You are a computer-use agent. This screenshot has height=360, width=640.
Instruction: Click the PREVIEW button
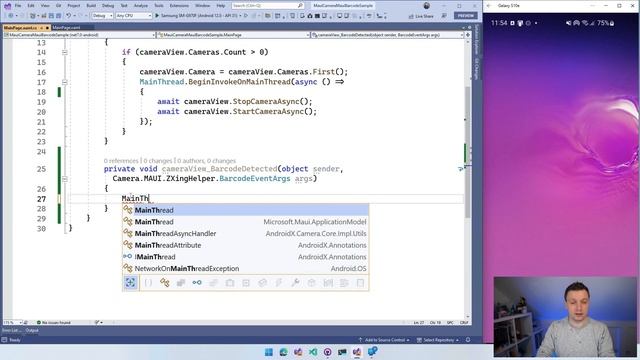[465, 16]
